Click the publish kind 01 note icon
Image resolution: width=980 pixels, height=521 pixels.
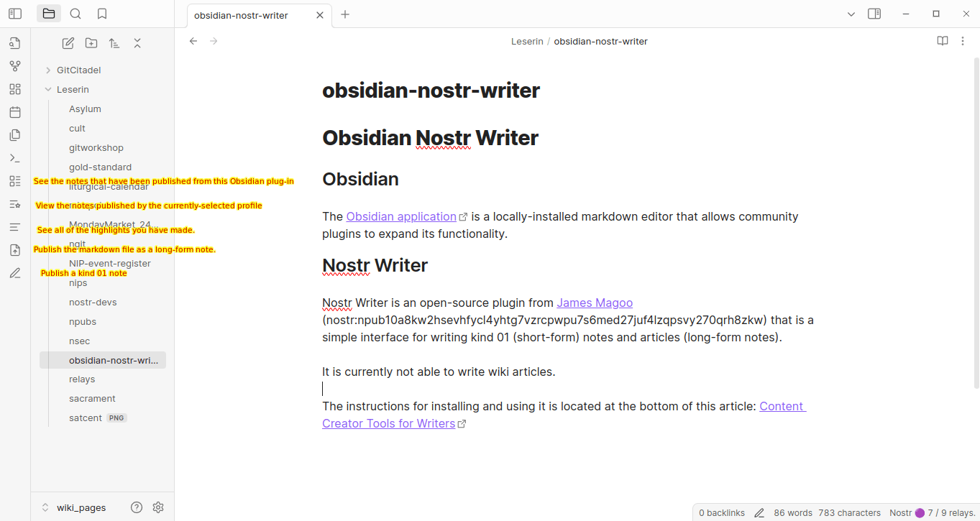click(x=15, y=273)
